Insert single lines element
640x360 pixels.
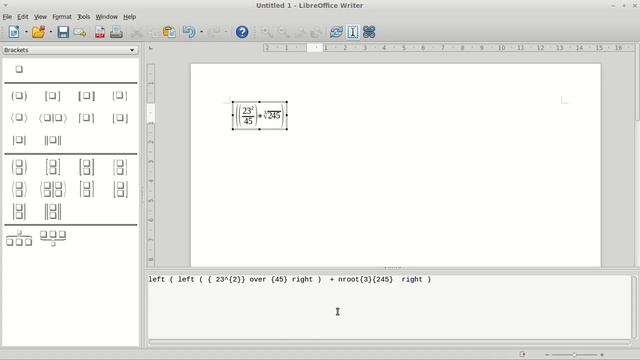19,140
